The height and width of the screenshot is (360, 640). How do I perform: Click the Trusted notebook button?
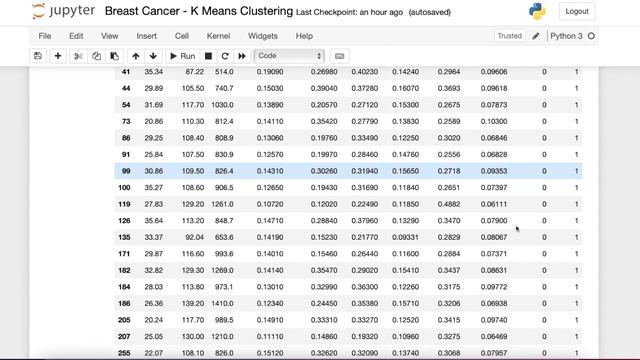[509, 36]
